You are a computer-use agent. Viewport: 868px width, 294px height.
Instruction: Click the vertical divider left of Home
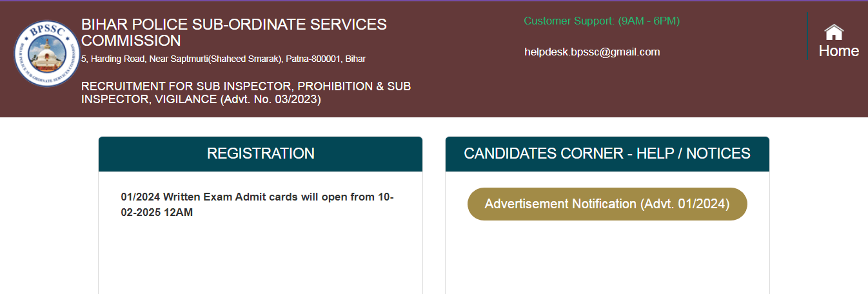[807, 36]
